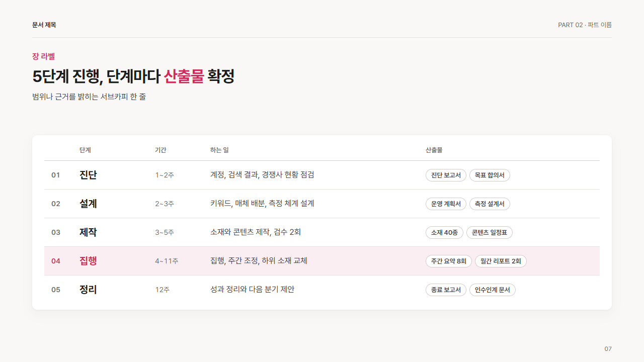Click the stage name '제작'
The height and width of the screenshot is (362, 644).
click(88, 232)
